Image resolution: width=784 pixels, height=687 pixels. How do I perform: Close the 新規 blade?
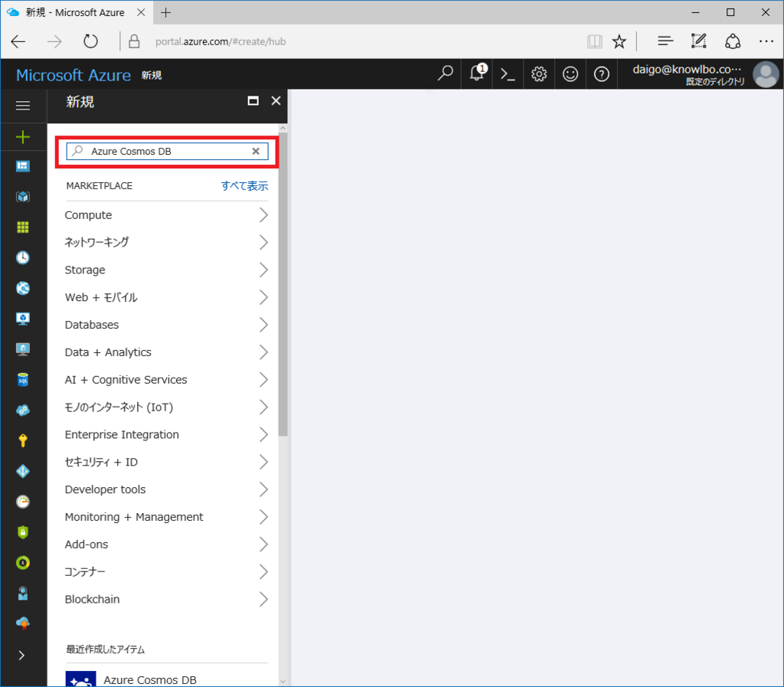click(276, 101)
